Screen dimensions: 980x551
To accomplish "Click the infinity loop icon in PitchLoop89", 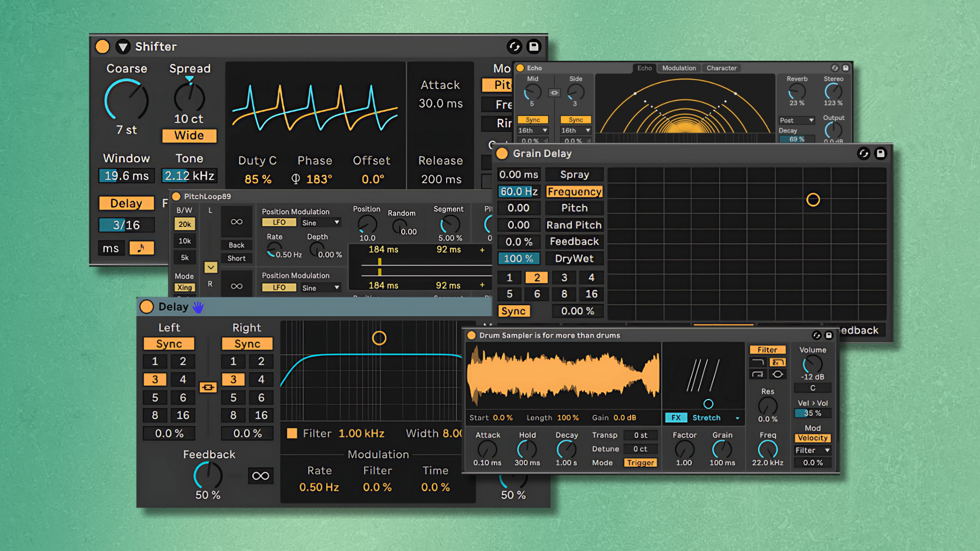I will [x=236, y=221].
